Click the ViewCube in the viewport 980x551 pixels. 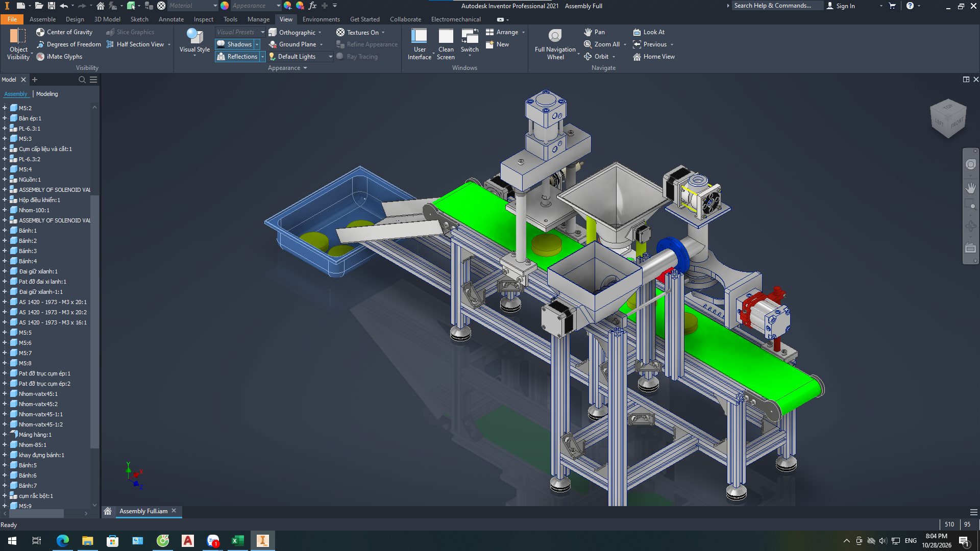click(948, 118)
